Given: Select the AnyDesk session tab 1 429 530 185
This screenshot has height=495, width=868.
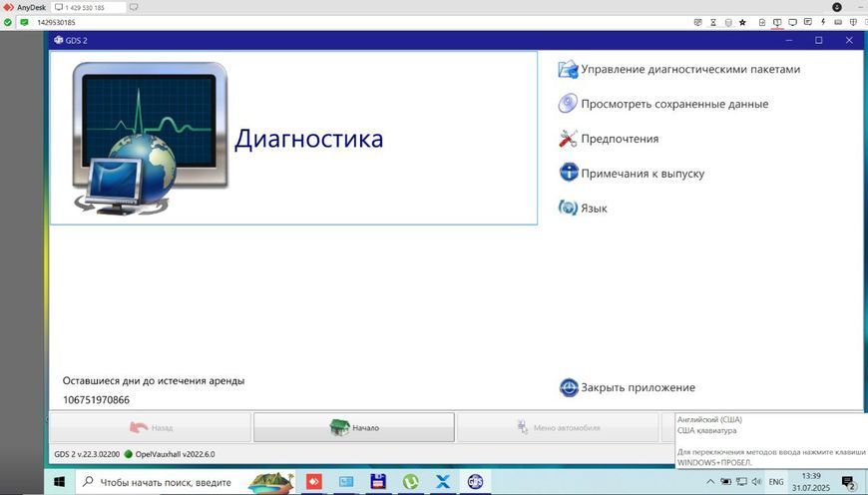Looking at the screenshot, I should coord(88,7).
